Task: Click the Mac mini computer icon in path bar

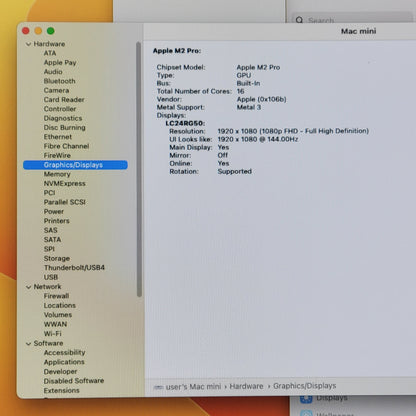Action: click(x=158, y=387)
